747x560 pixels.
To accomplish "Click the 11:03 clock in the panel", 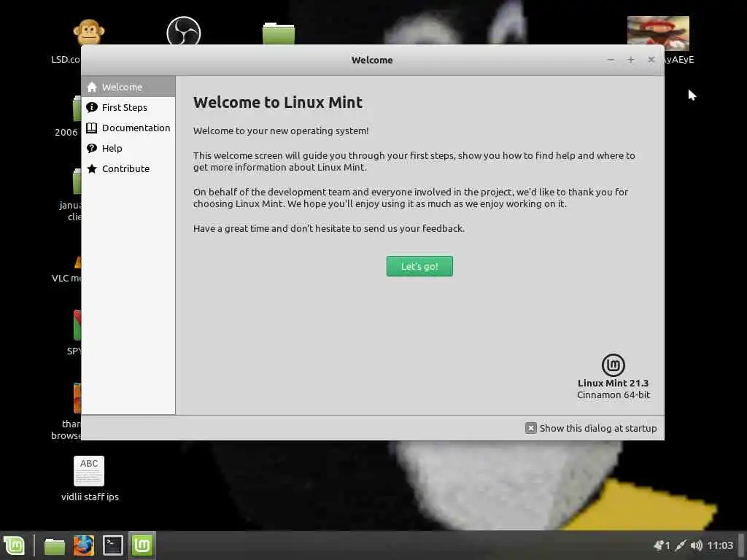I will (720, 545).
